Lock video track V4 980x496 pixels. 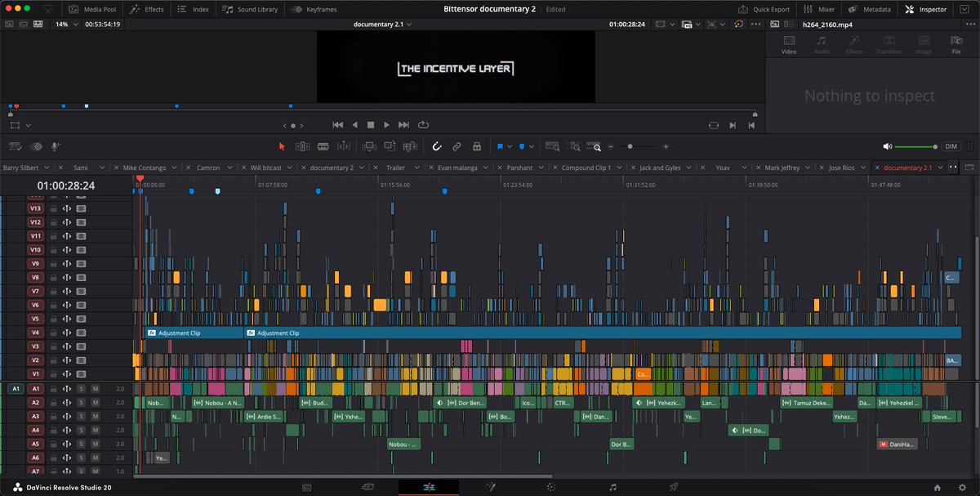(52, 333)
